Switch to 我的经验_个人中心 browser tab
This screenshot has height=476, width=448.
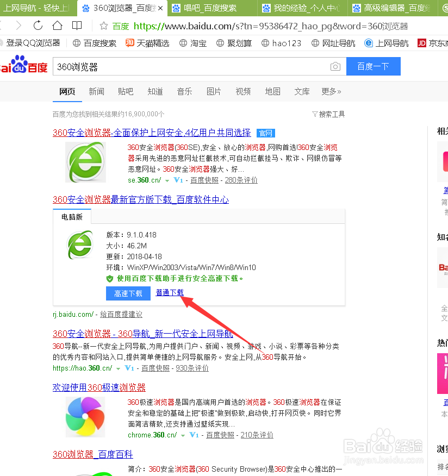pyautogui.click(x=303, y=8)
